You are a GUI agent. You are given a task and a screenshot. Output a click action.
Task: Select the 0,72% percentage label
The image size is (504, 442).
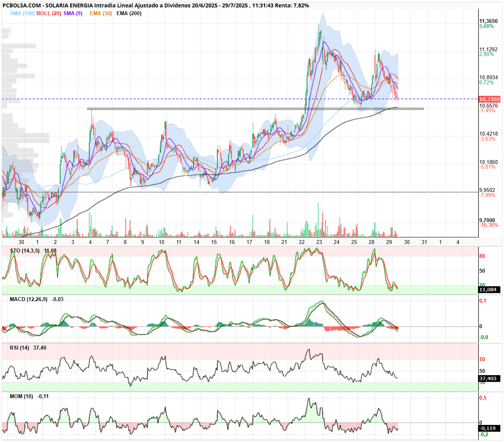pos(487,83)
